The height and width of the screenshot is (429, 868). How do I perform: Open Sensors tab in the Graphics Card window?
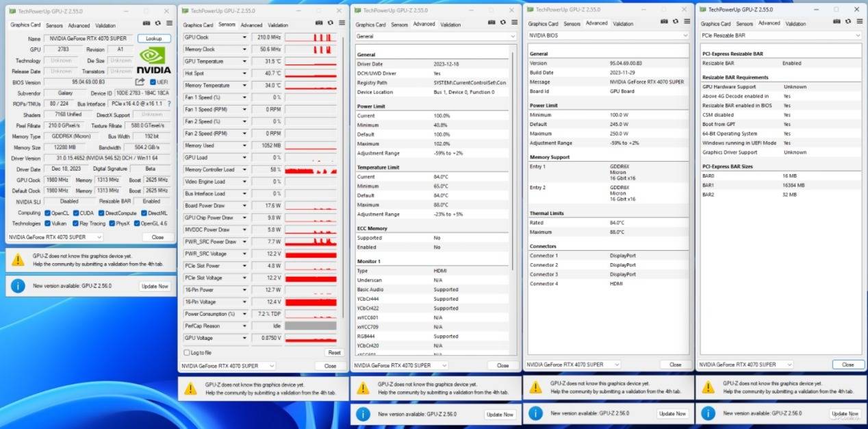click(x=53, y=25)
